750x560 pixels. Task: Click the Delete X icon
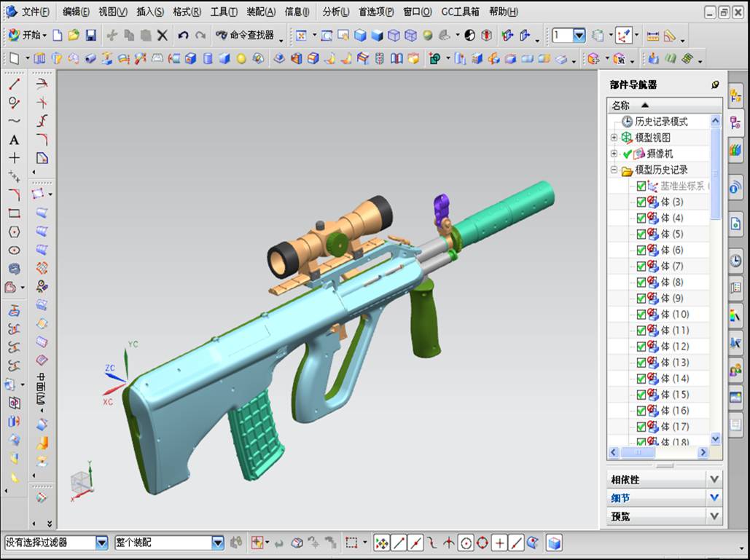click(163, 35)
